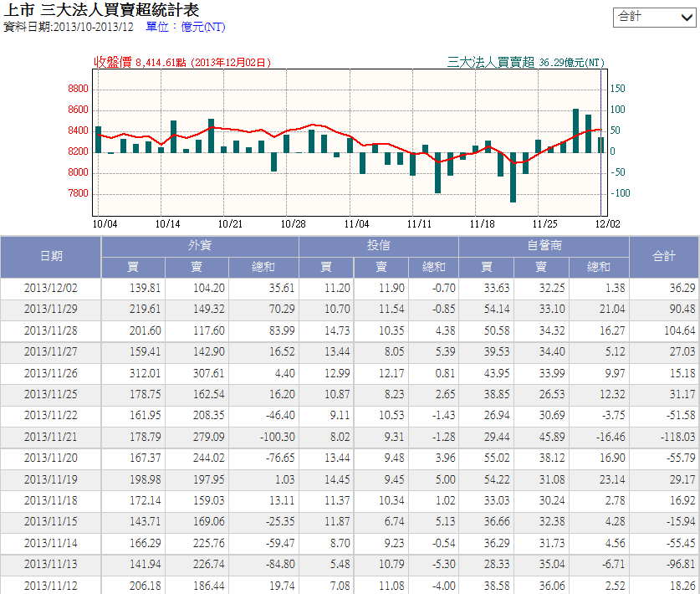Select the 2013/11/27 date cell

(51, 352)
